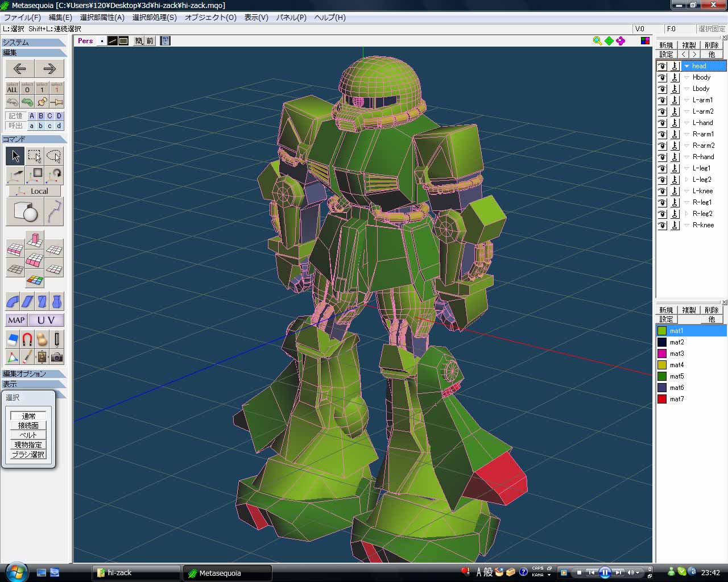Viewport: 728px width, 582px height.
Task: Toggle visibility of the R-knee object
Action: 662,225
